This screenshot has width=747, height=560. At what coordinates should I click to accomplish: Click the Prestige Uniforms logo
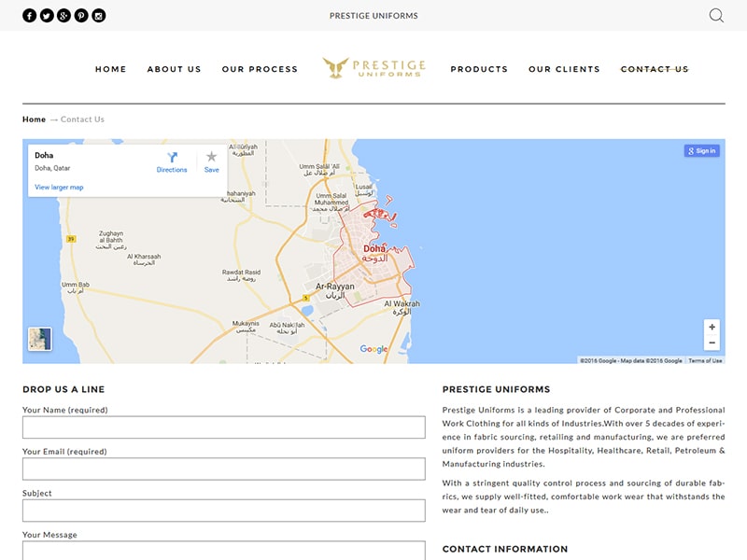point(374,68)
